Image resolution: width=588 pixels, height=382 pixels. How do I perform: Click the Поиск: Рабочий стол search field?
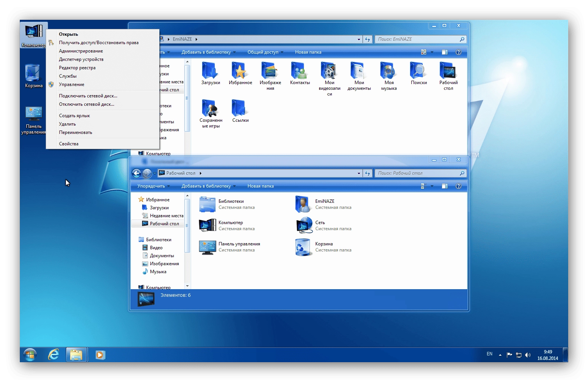(x=420, y=173)
